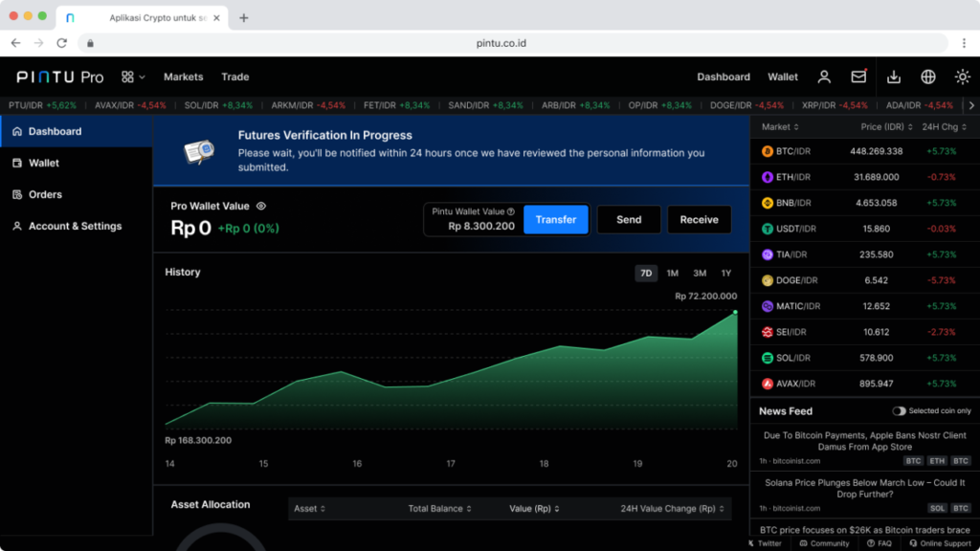The image size is (980, 551).
Task: Open the FAQ footer link
Action: [880, 543]
